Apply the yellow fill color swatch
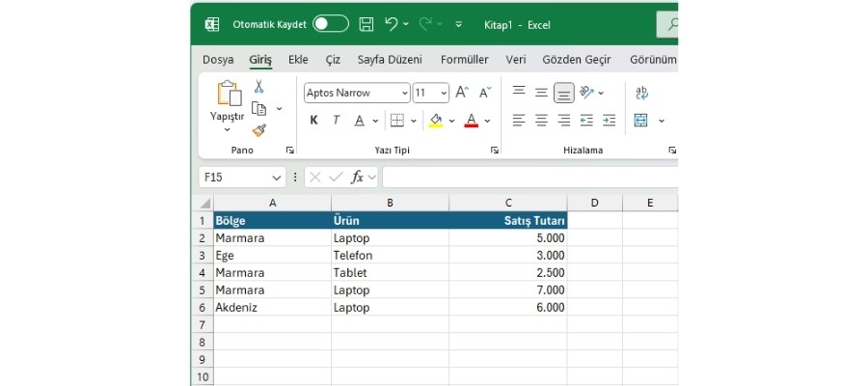This screenshot has height=386, width=868. click(x=435, y=121)
